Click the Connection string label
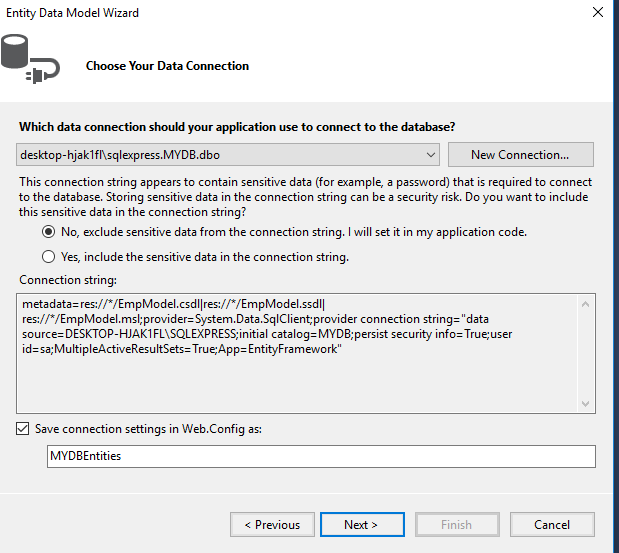This screenshot has width=619, height=553. [68, 280]
